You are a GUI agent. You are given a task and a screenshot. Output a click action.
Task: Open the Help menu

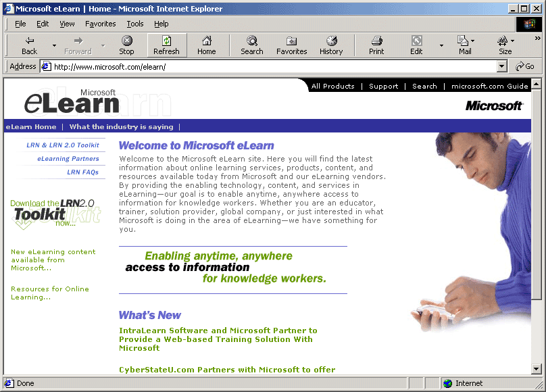[x=162, y=24]
